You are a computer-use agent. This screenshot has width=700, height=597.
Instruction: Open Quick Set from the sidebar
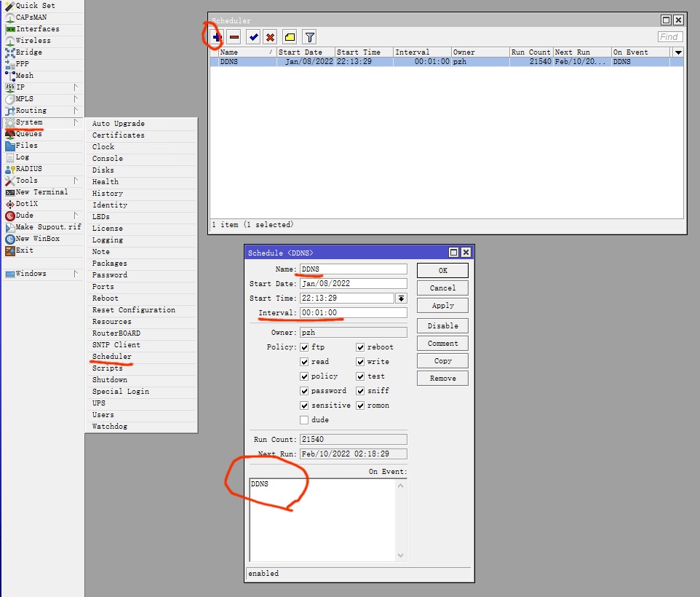point(36,6)
